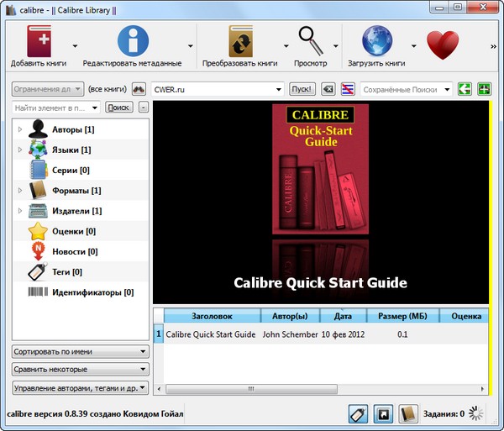Sort by the Размер (МБ) column header
This screenshot has height=431, width=504.
point(402,316)
